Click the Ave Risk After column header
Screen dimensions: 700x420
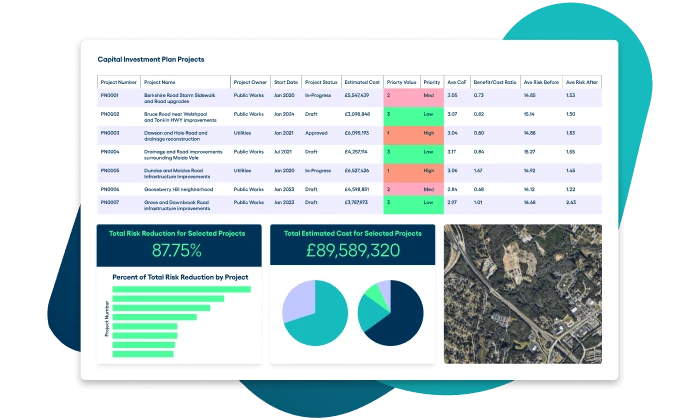click(582, 82)
